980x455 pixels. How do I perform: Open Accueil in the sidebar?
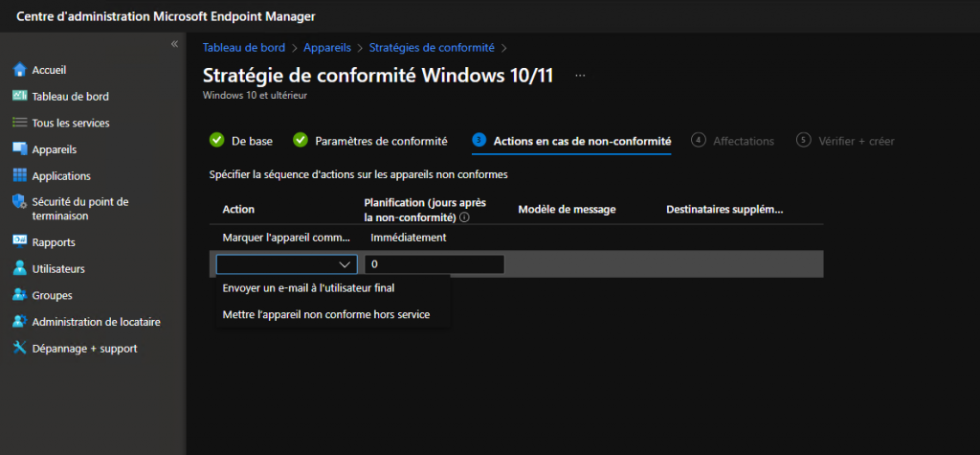pos(50,70)
